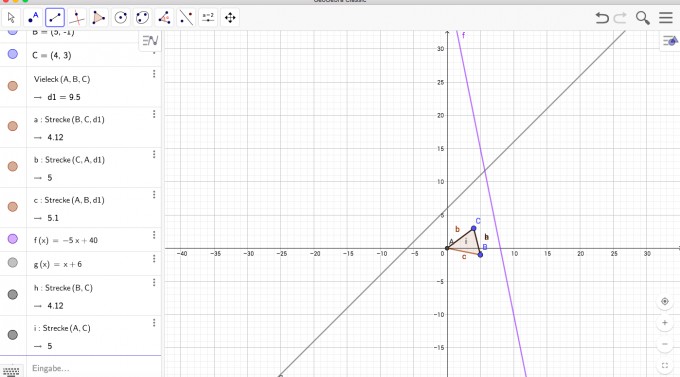The image size is (680, 377).
Task: Toggle visibility of point C
Action: tap(13, 54)
